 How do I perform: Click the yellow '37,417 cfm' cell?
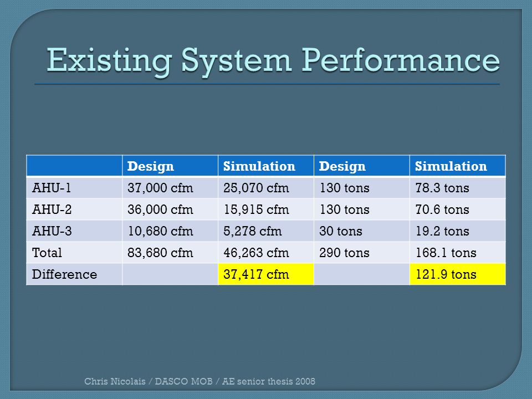(266, 274)
